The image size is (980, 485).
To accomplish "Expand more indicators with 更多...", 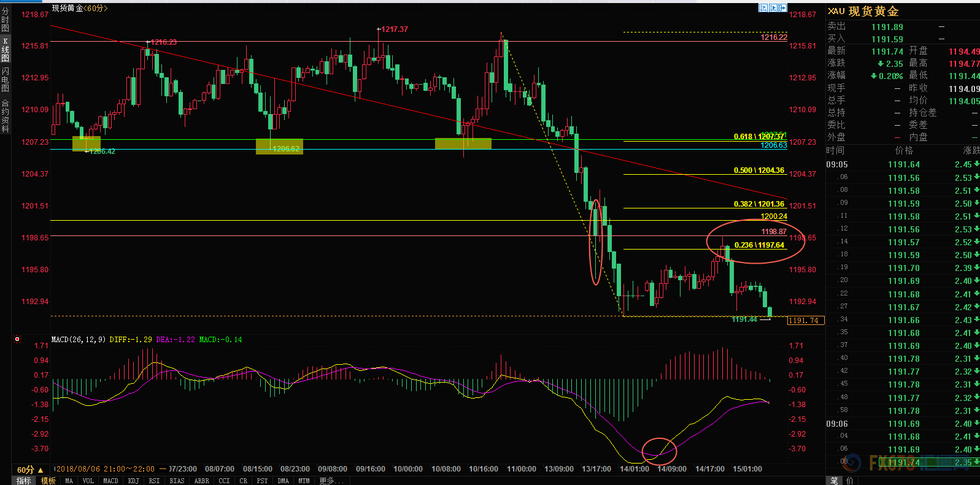I will (x=327, y=481).
